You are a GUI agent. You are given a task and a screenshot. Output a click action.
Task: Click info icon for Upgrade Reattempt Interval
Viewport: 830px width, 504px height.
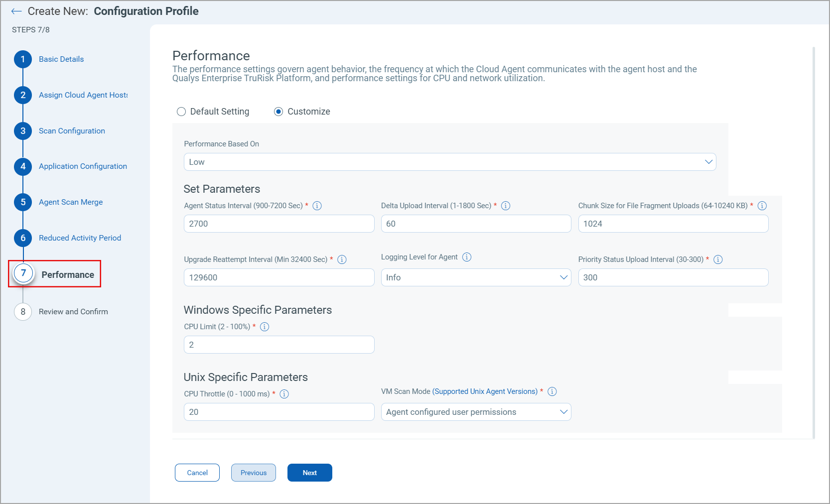342,259
